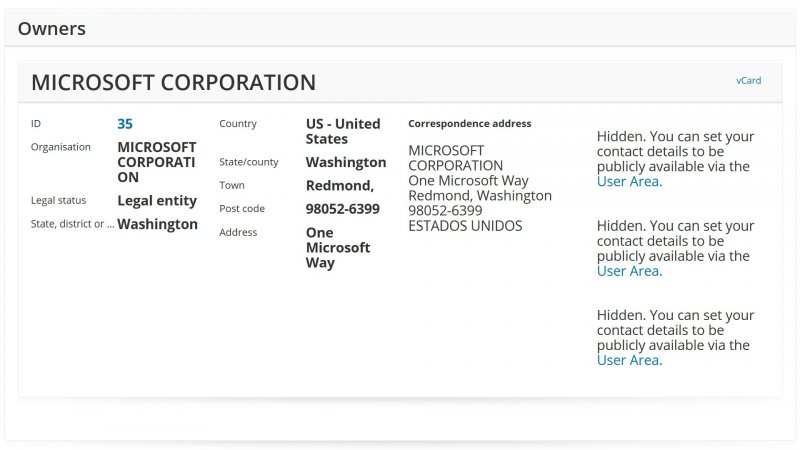
Task: Click the Legal entity value
Action: (x=157, y=201)
